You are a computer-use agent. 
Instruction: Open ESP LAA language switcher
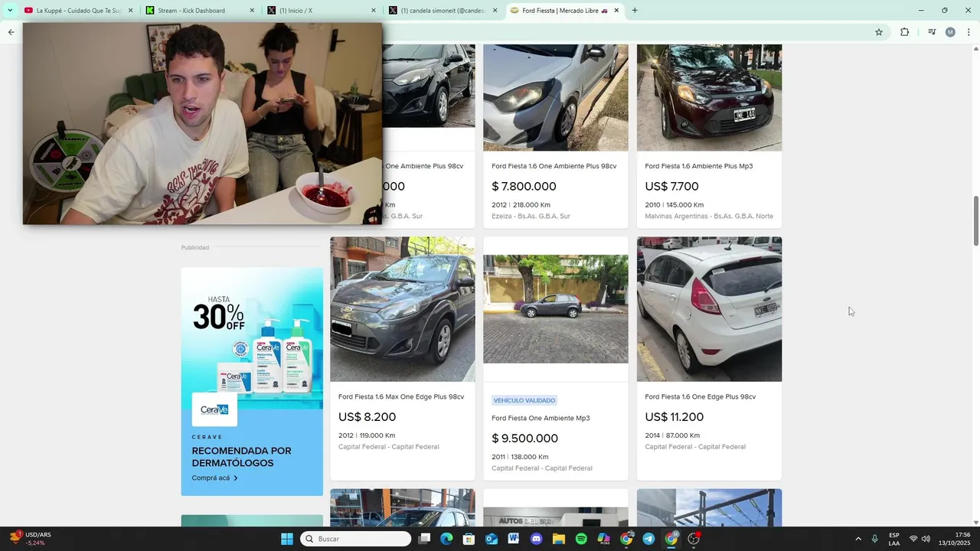coord(894,539)
